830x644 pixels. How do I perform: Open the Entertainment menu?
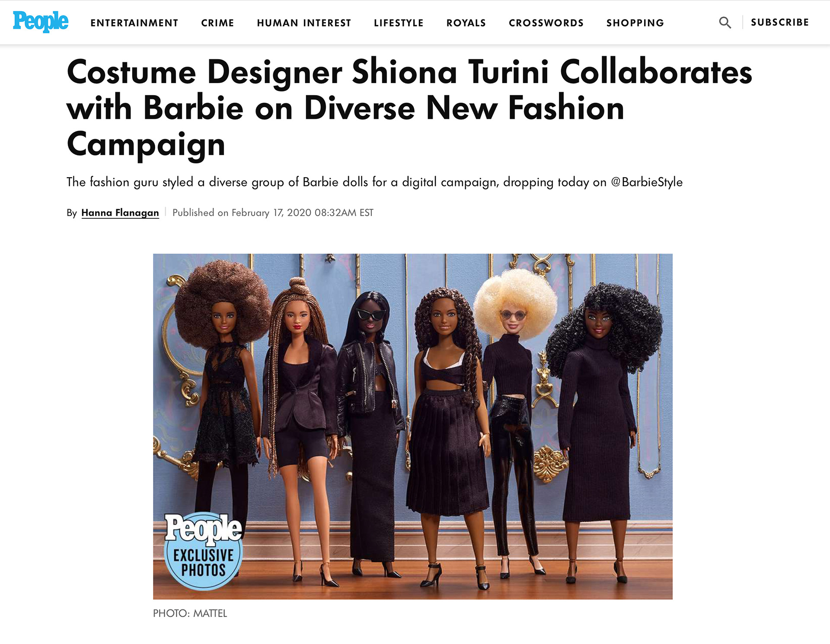[134, 23]
